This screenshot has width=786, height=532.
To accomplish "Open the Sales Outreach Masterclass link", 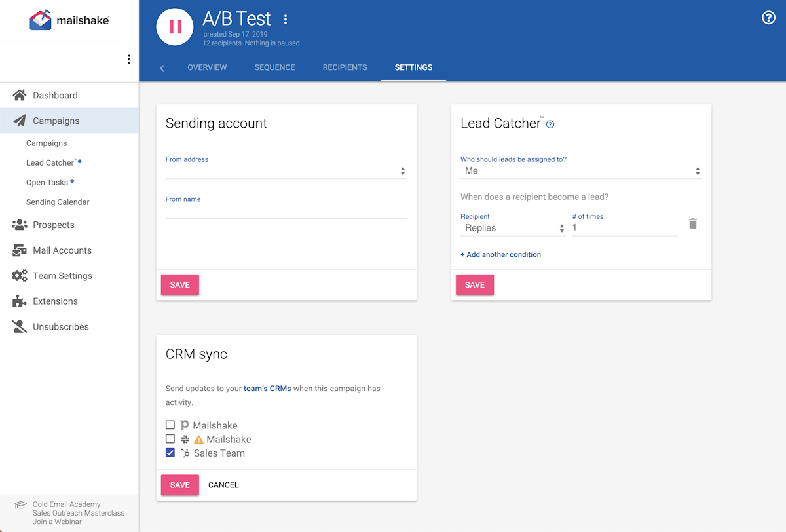I will [x=79, y=513].
